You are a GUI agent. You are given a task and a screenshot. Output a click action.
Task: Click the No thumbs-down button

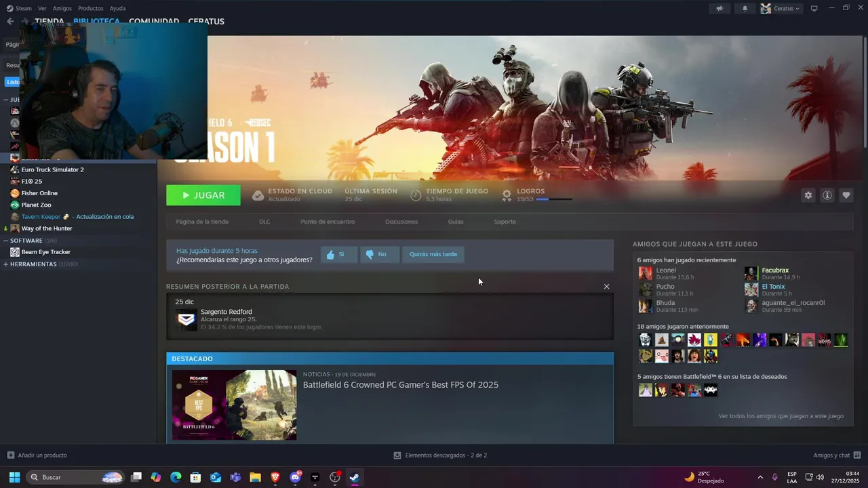pyautogui.click(x=379, y=254)
